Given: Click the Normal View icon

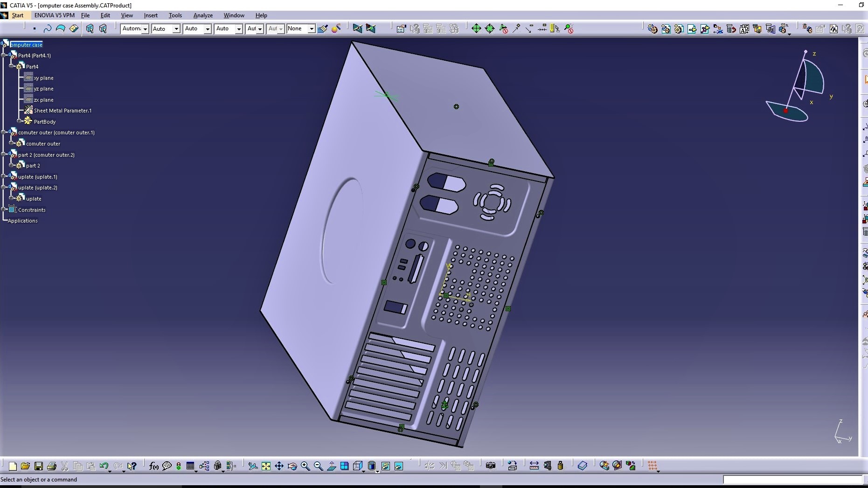Looking at the screenshot, I should pos(332,466).
